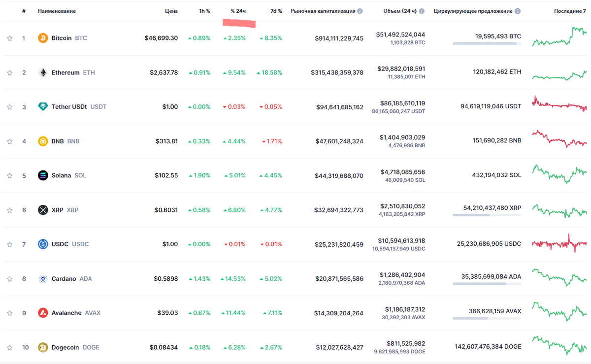
Task: Sort by % 24ч column header
Action: [238, 11]
